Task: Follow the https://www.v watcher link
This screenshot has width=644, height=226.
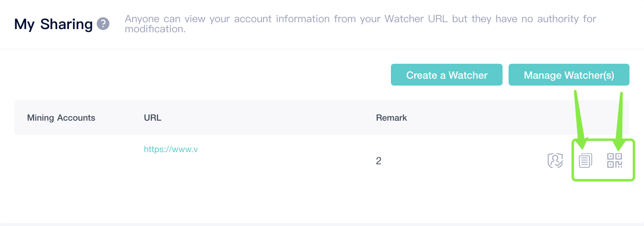Action: [x=171, y=149]
